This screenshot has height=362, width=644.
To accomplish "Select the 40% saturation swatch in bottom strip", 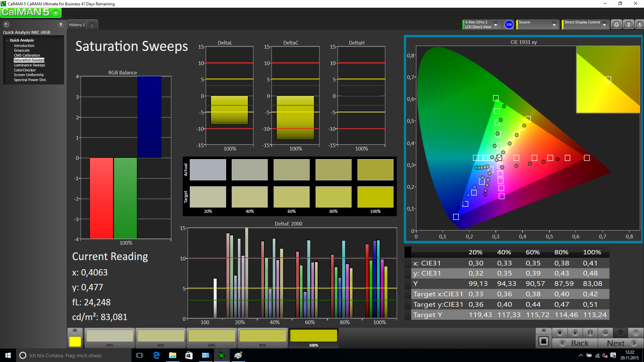I will click(161, 338).
